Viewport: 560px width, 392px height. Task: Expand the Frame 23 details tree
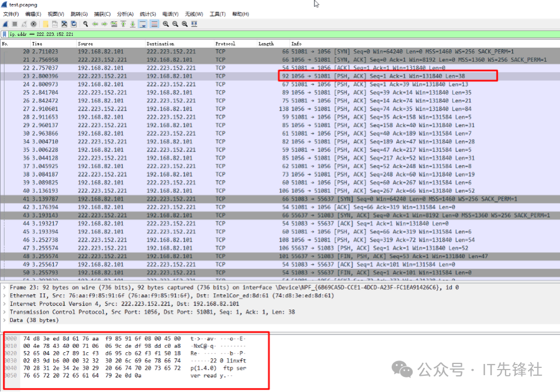pos(5,287)
